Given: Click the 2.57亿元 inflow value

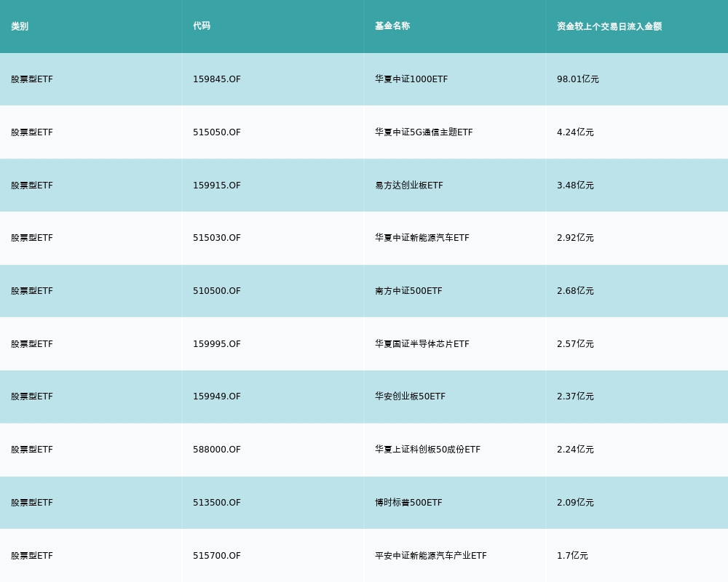Looking at the screenshot, I should (575, 344).
